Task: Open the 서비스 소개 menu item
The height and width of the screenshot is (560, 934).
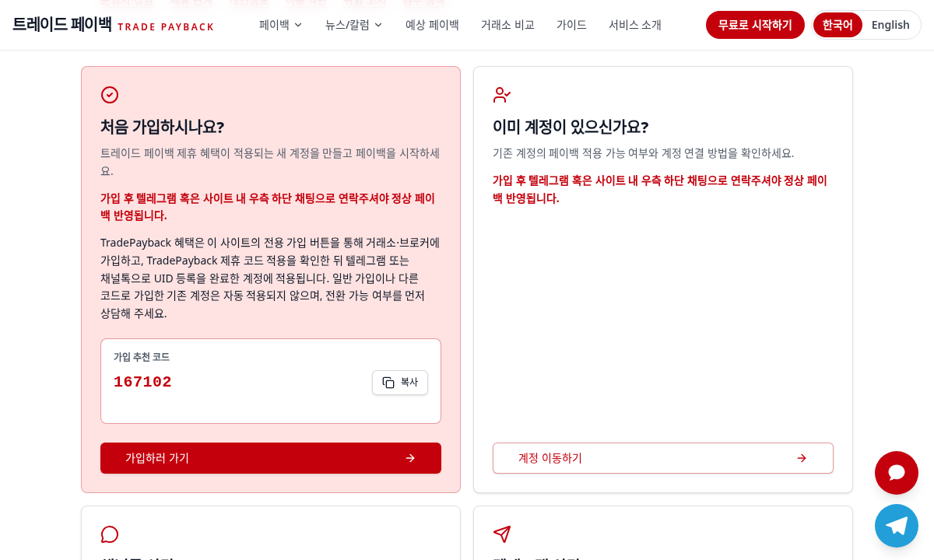Action: (635, 25)
